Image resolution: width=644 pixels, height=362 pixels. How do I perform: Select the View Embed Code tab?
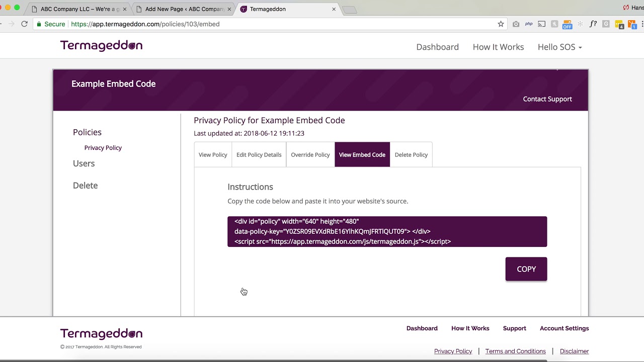coord(362,155)
